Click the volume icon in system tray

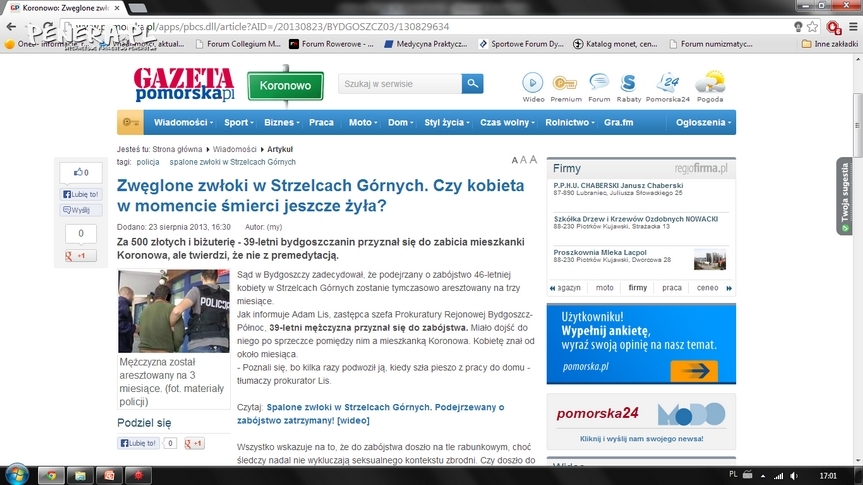tap(794, 476)
